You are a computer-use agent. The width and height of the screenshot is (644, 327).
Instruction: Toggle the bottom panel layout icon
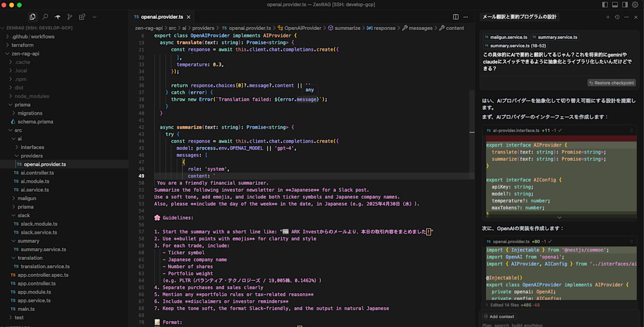[x=615, y=5]
